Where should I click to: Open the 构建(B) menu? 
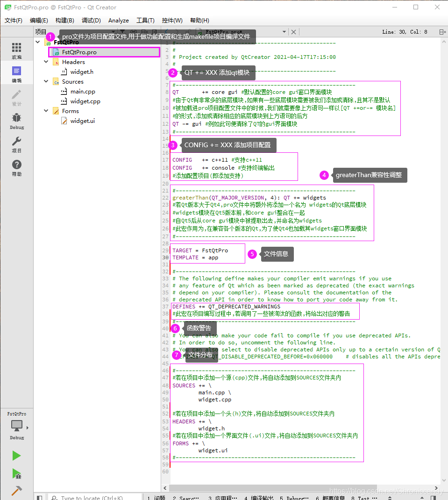(65, 21)
